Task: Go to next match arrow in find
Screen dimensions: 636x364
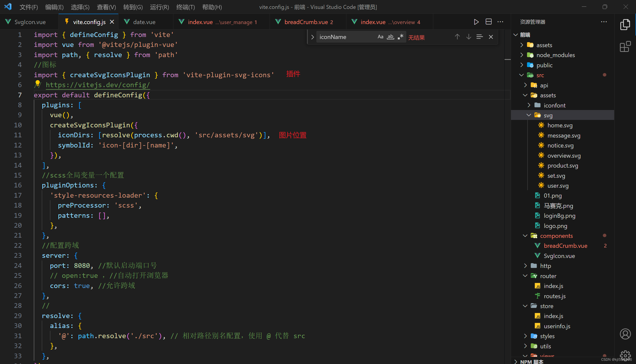Action: tap(469, 37)
